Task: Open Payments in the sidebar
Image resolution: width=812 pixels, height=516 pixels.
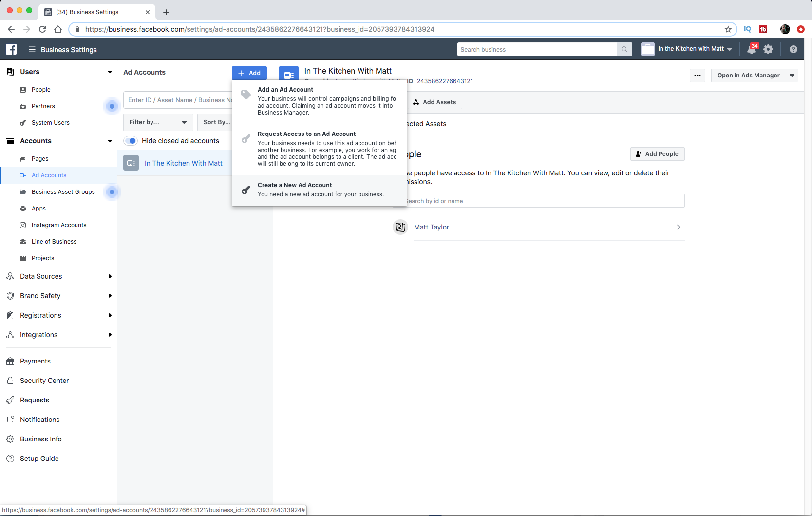Action: [x=35, y=361]
